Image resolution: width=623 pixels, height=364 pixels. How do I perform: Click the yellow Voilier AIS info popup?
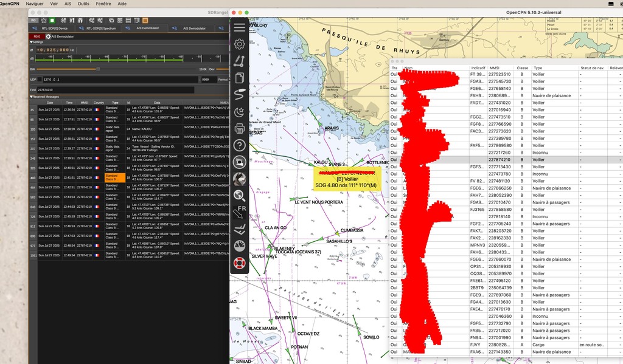pyautogui.click(x=347, y=178)
